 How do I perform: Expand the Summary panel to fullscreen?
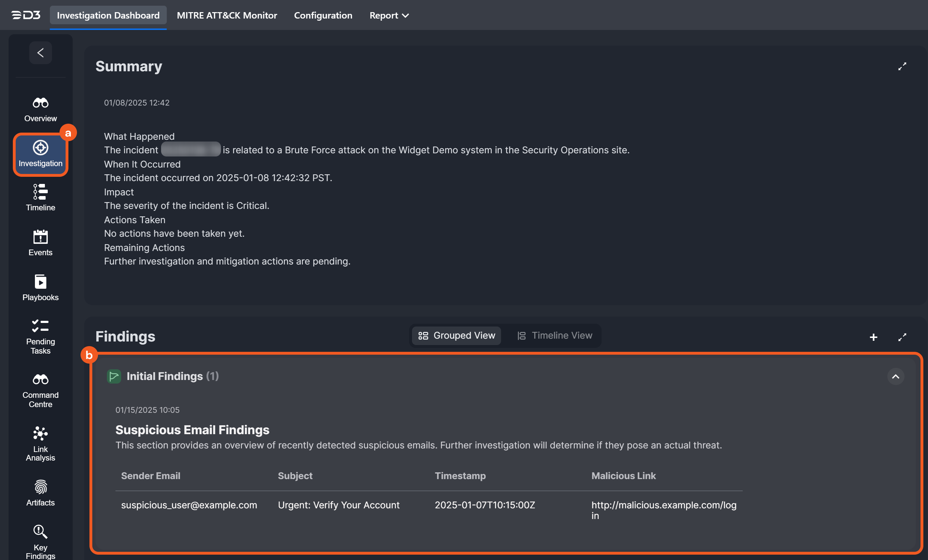(x=902, y=67)
